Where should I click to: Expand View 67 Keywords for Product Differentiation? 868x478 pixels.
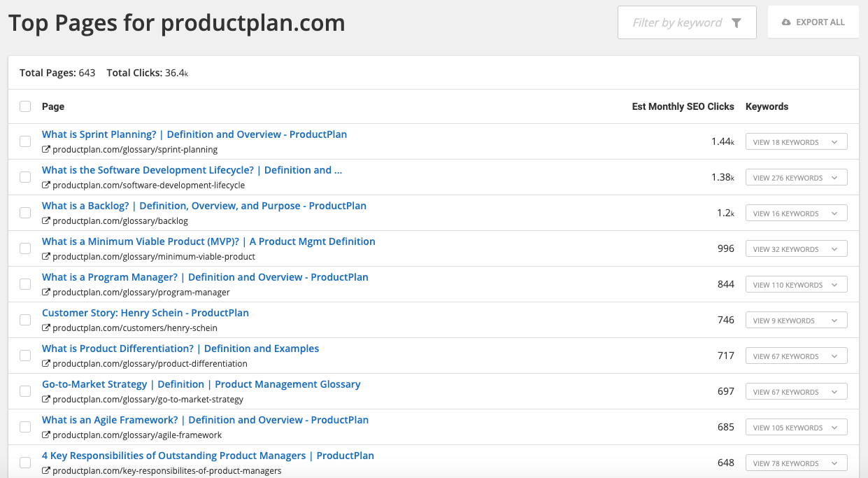pyautogui.click(x=796, y=356)
